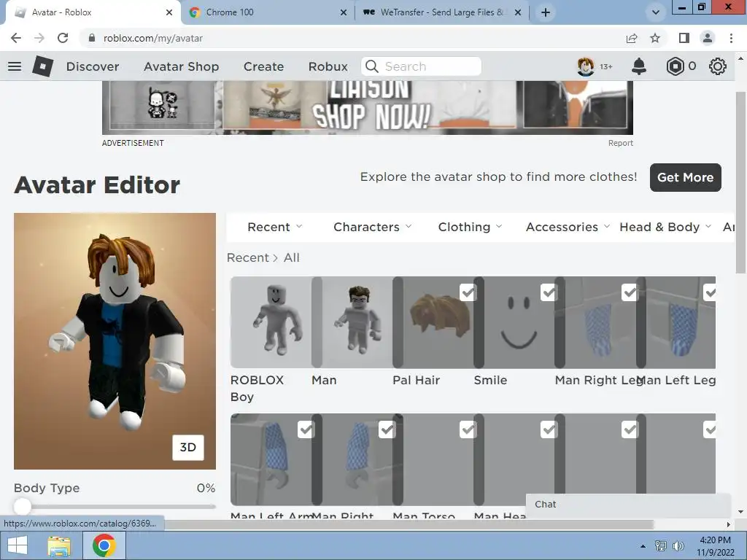Uncheck the Pal Hair item checkbox

pos(468,292)
